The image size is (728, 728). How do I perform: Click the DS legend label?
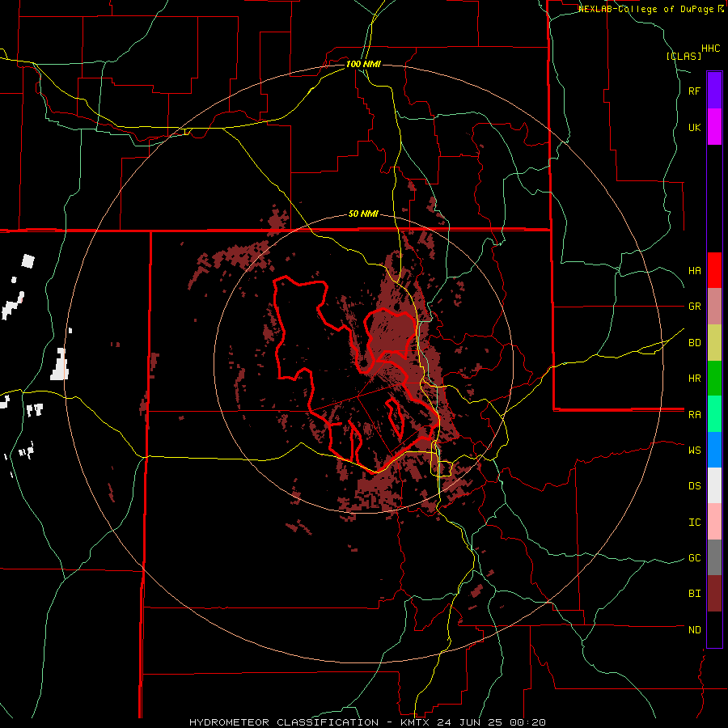[694, 486]
